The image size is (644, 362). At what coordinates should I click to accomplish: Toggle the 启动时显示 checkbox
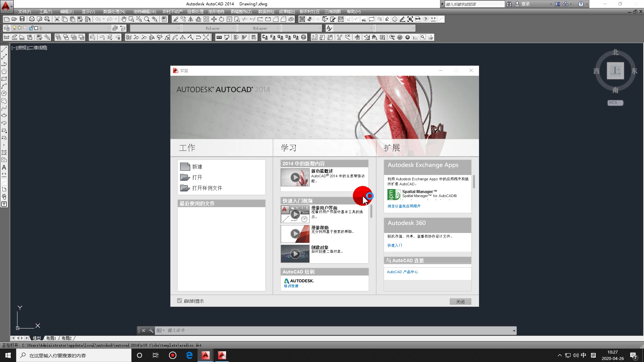point(179,301)
